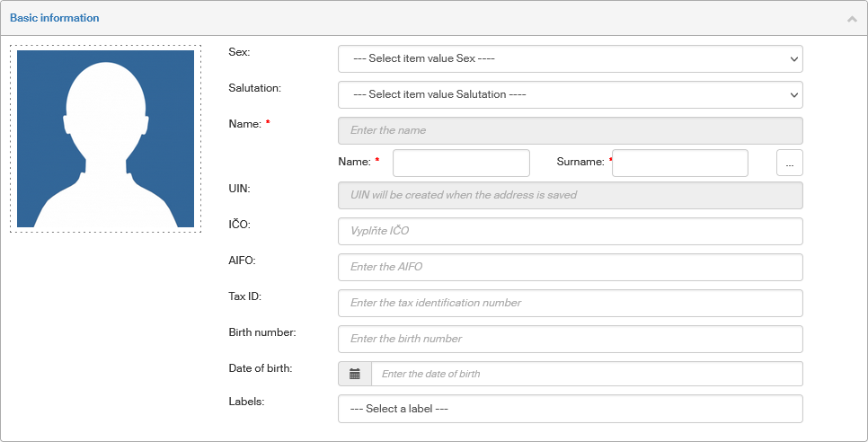Select the Tax ID input field
The image size is (868, 442).
(570, 303)
